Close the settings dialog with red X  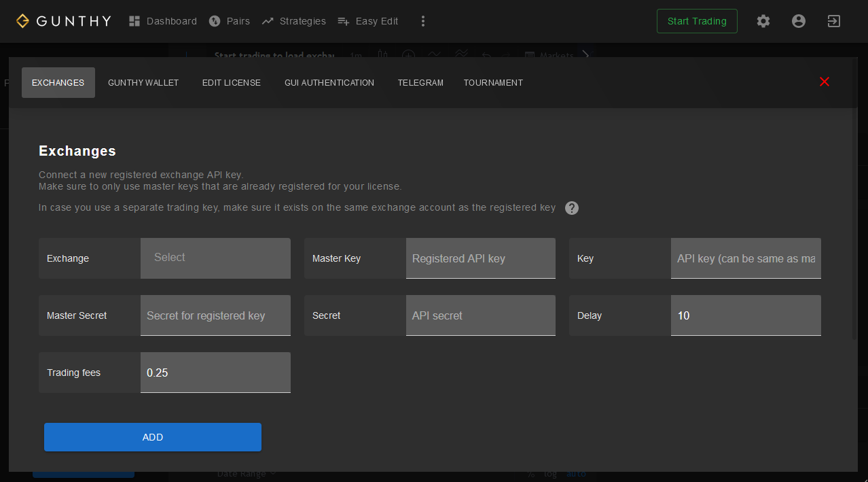coord(825,82)
